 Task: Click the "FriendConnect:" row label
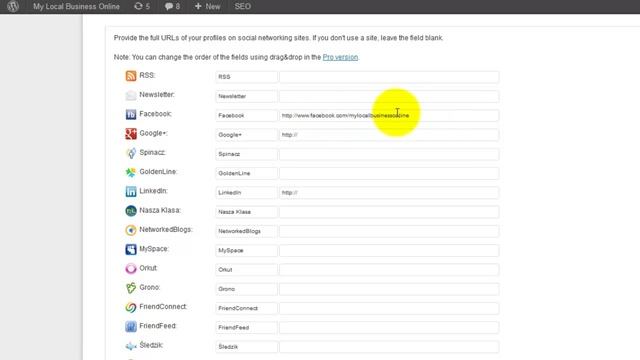pyautogui.click(x=163, y=307)
